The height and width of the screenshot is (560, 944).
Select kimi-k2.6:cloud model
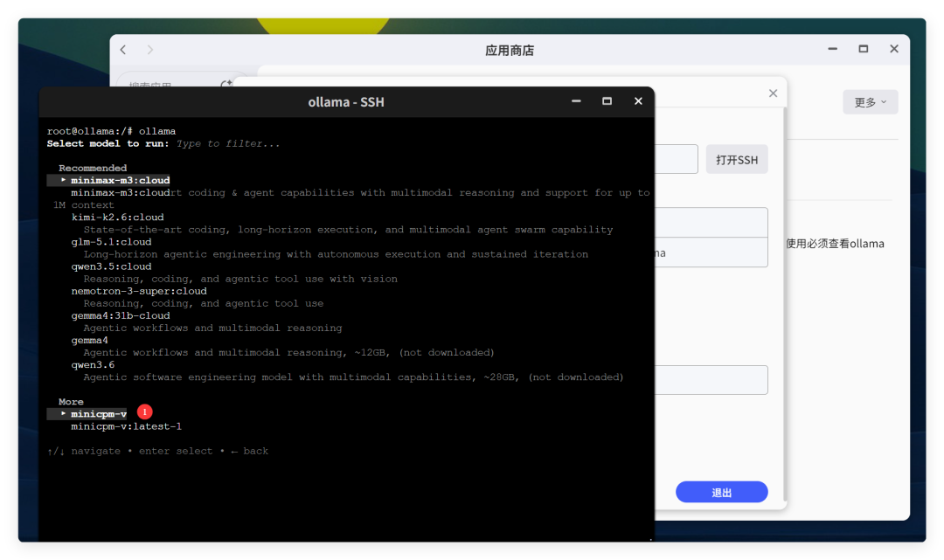pyautogui.click(x=117, y=218)
